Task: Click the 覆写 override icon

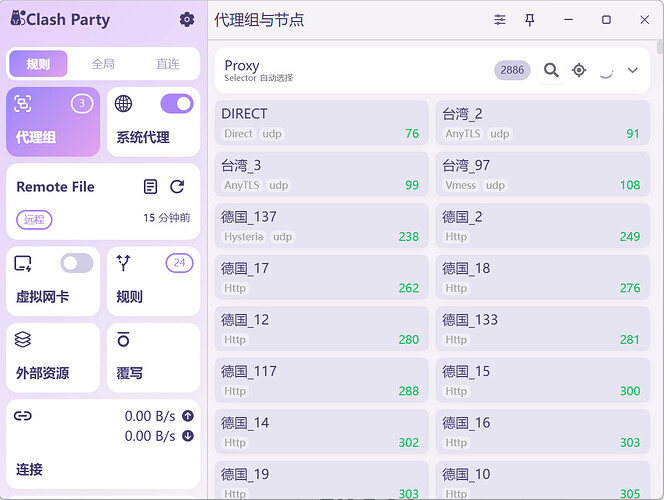Action: point(123,340)
